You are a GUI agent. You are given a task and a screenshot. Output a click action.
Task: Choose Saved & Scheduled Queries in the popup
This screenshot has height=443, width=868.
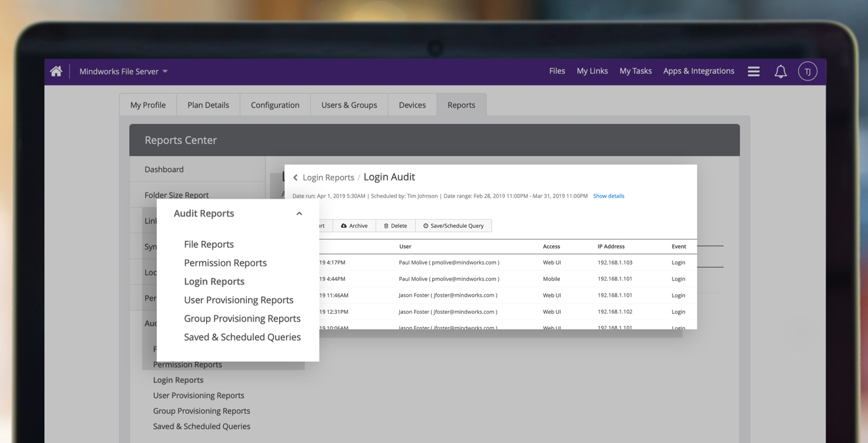pyautogui.click(x=242, y=337)
